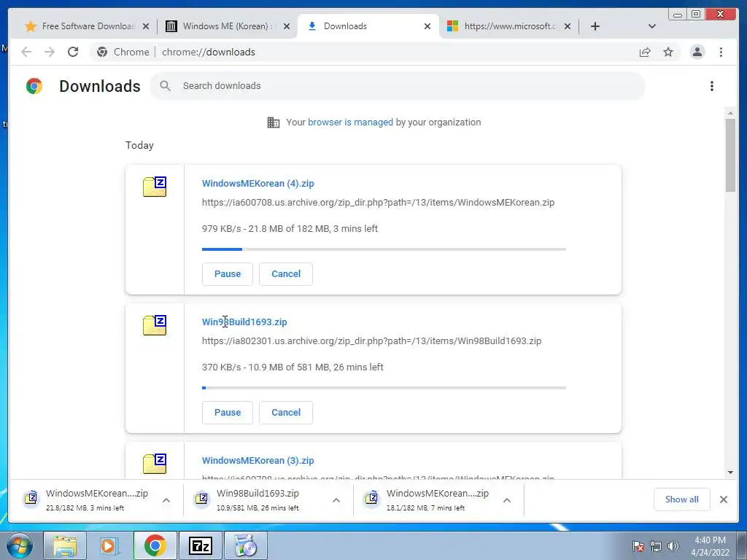Click the Chrome icon in the taskbar

coord(155,545)
